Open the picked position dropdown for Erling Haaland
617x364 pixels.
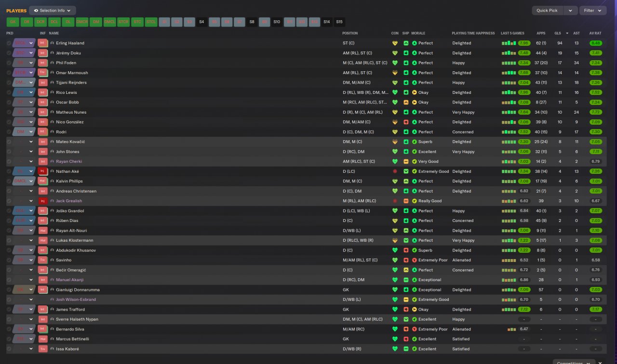pos(24,43)
